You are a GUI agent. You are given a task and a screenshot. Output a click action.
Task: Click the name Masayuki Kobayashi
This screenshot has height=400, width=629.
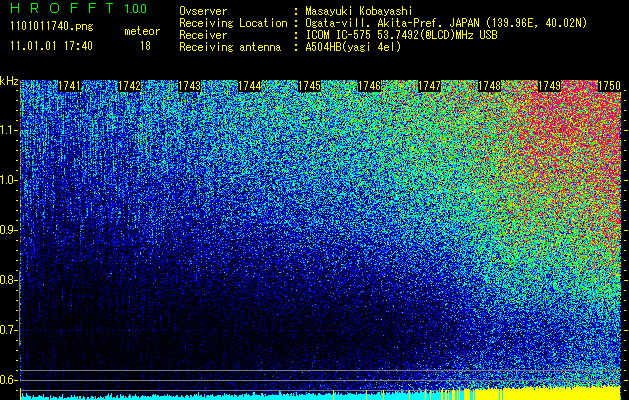tap(359, 11)
